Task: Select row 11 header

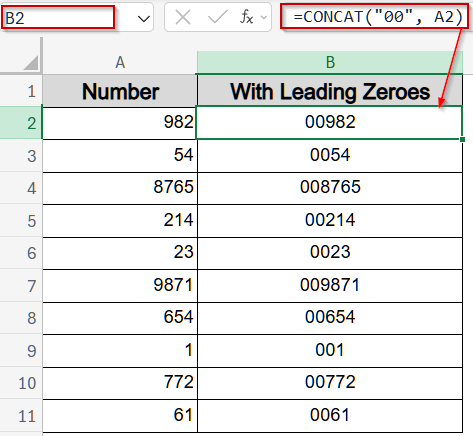Action: [x=21, y=416]
